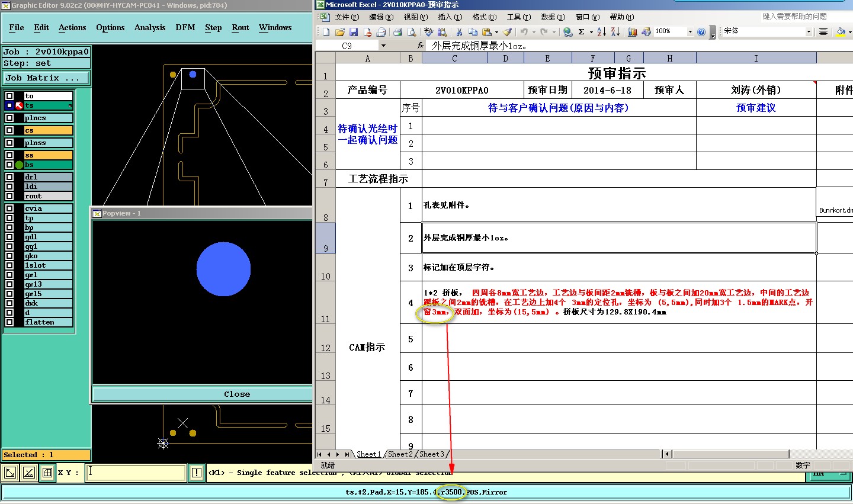Image resolution: width=853 pixels, height=504 pixels.
Task: Switch to the Sheet2 tab
Action: pyautogui.click(x=400, y=454)
